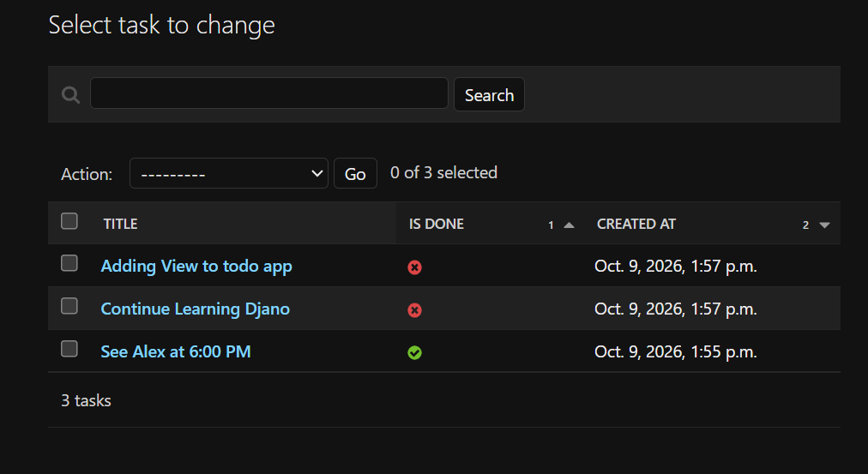Click the '3 tasks' count text
The width and height of the screenshot is (868, 474).
(x=86, y=400)
